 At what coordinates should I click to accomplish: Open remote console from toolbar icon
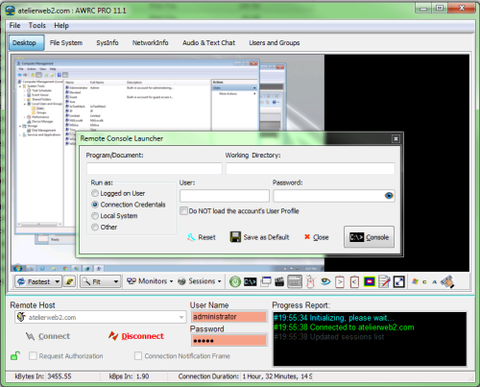(250, 282)
